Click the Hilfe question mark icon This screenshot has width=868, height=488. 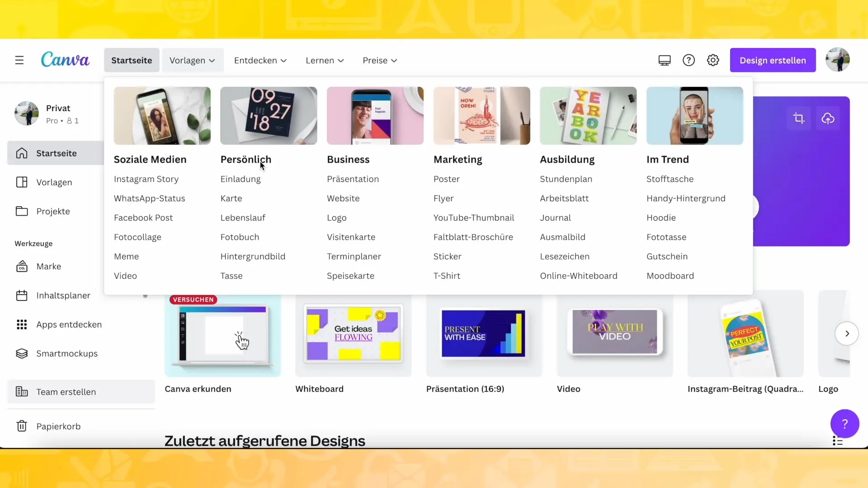click(689, 60)
